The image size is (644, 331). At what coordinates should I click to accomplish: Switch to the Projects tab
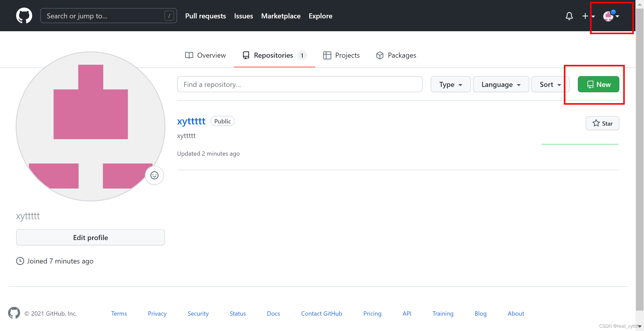click(341, 55)
